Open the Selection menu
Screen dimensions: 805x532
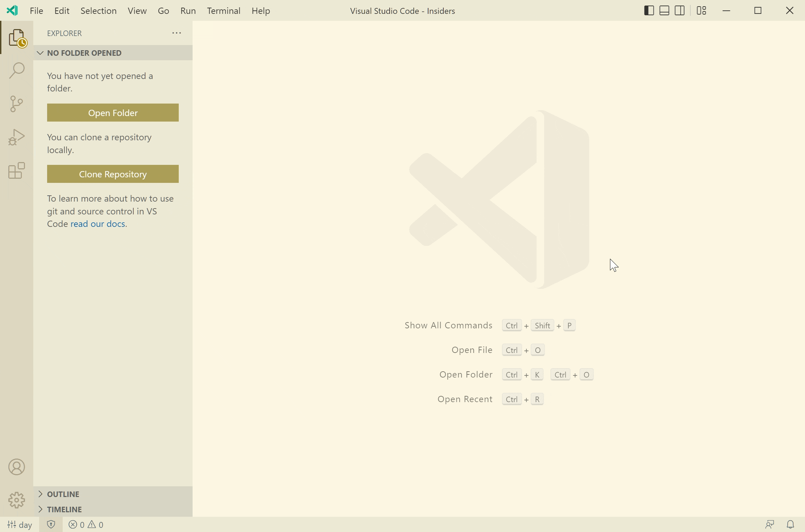click(98, 11)
